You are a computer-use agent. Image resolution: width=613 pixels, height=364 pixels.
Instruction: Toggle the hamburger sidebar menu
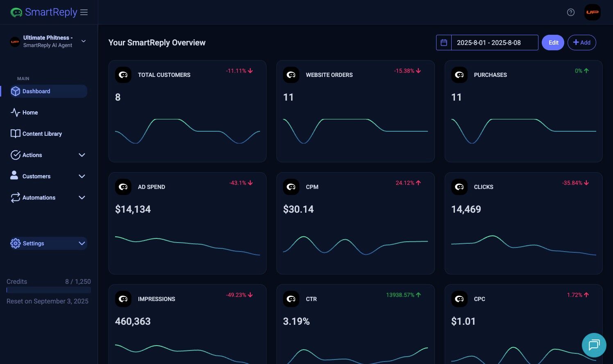[x=84, y=12]
